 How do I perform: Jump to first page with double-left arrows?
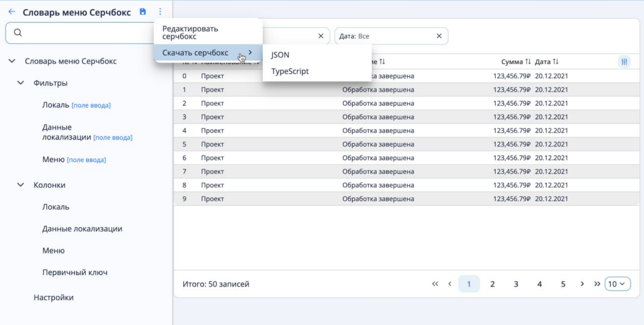pos(435,284)
